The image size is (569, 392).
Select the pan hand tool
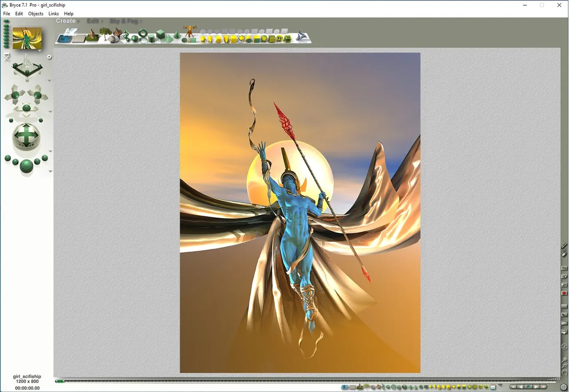coord(564,372)
